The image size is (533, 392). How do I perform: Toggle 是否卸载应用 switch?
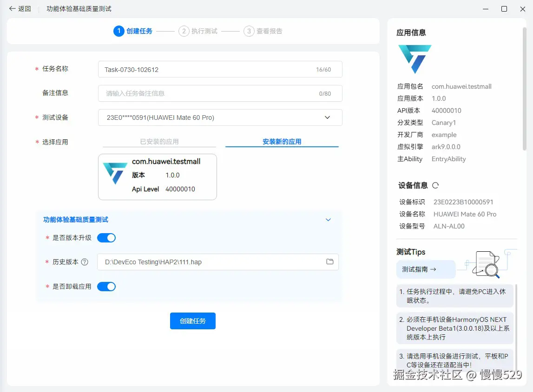(x=106, y=287)
